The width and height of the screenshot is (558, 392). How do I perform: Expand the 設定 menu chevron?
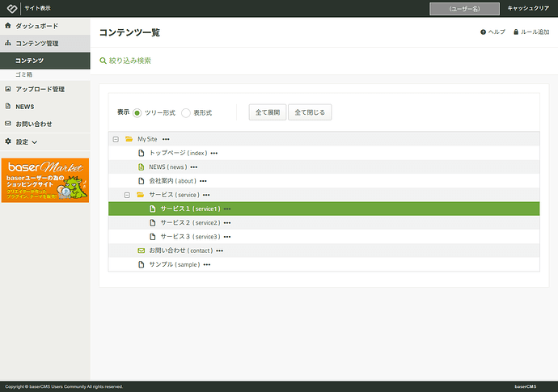pyautogui.click(x=35, y=142)
